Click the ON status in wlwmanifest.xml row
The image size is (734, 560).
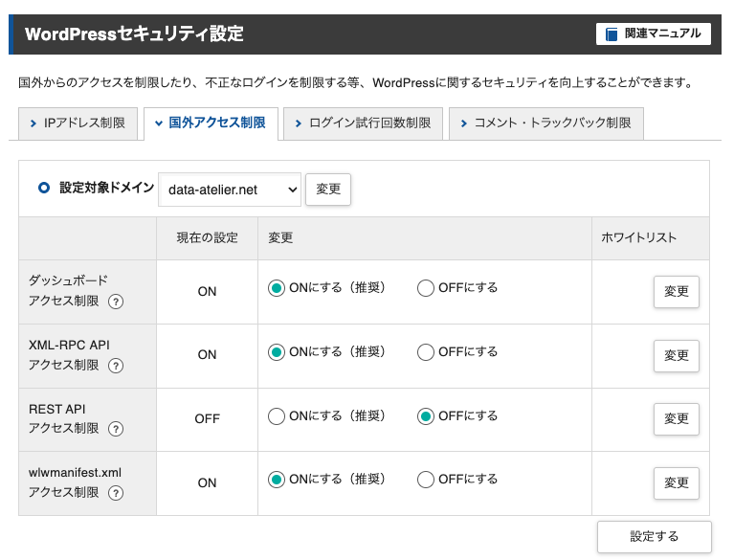coord(207,482)
